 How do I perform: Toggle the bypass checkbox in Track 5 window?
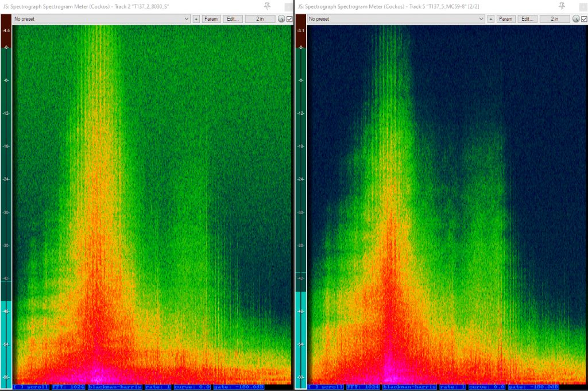[583, 19]
